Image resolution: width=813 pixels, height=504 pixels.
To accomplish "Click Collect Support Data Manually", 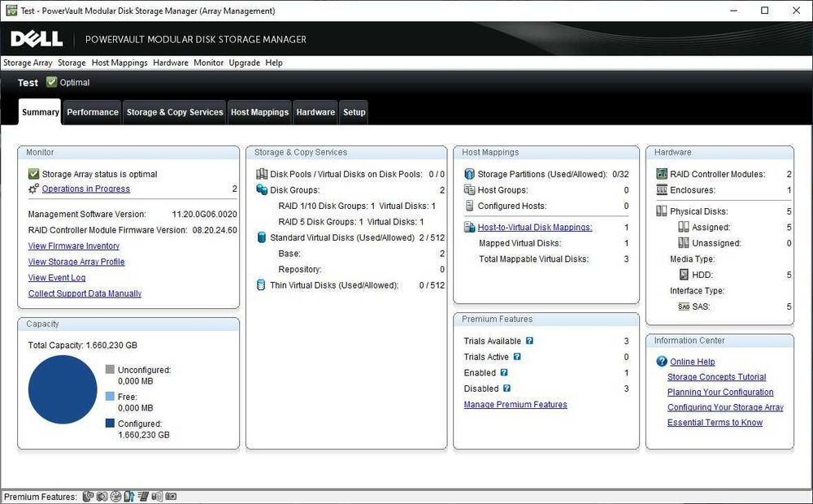I will [85, 293].
